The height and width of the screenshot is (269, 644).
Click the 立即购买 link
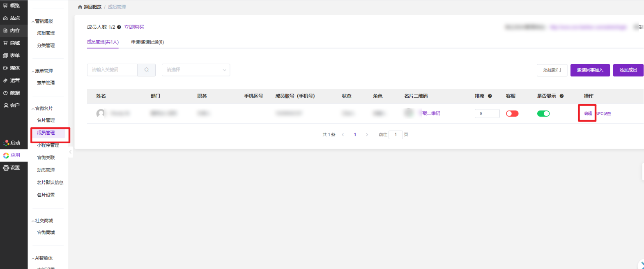[134, 27]
